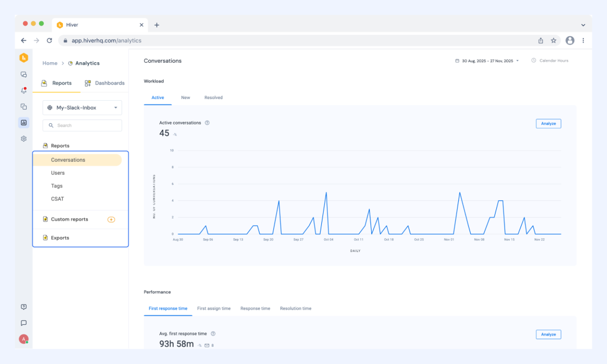
Task: Click the report Search field
Action: [x=82, y=126]
